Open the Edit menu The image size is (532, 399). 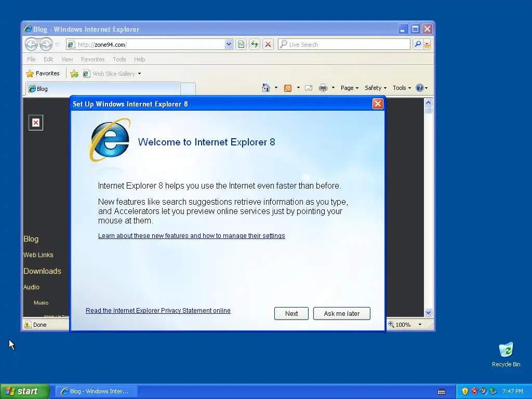click(x=48, y=59)
